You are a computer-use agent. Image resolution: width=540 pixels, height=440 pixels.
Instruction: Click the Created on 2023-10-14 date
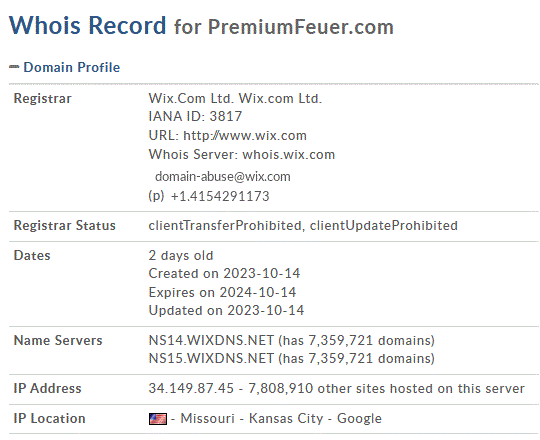[224, 274]
